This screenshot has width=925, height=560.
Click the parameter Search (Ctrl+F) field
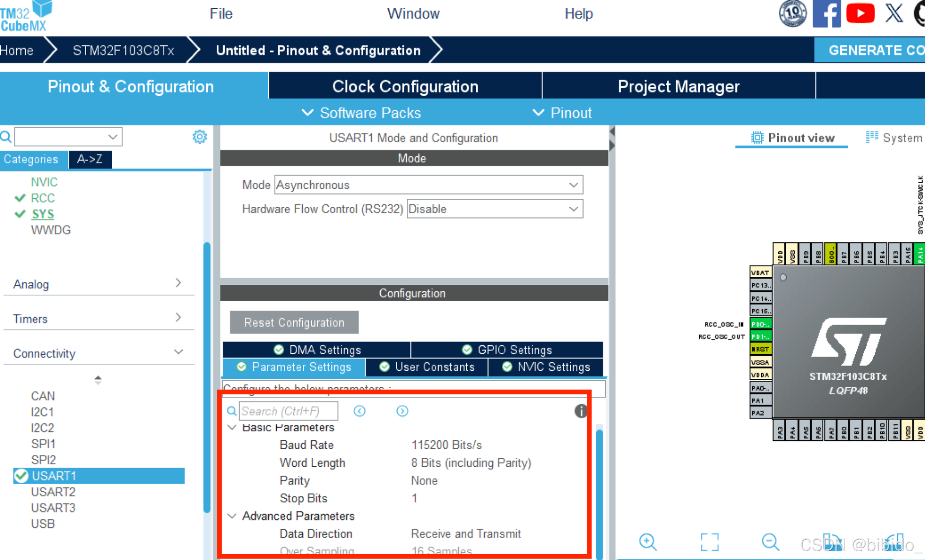tap(288, 411)
